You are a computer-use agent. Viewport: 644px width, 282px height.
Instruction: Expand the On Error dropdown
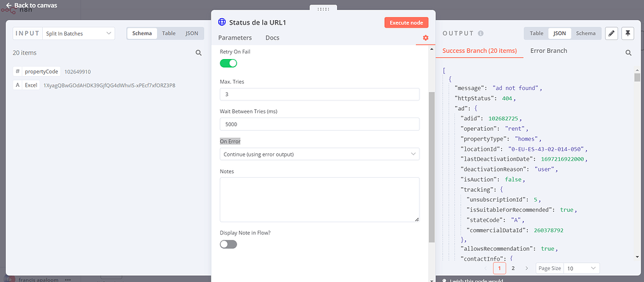pyautogui.click(x=319, y=154)
